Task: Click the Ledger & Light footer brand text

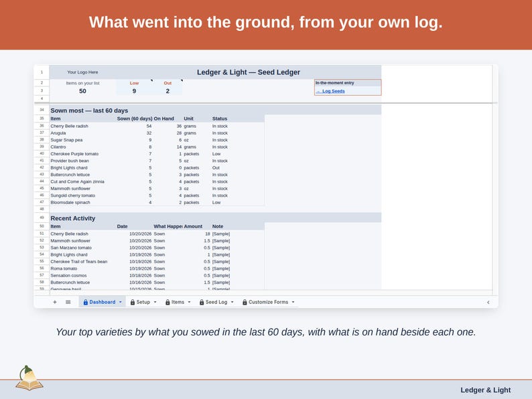Action: pos(485,390)
